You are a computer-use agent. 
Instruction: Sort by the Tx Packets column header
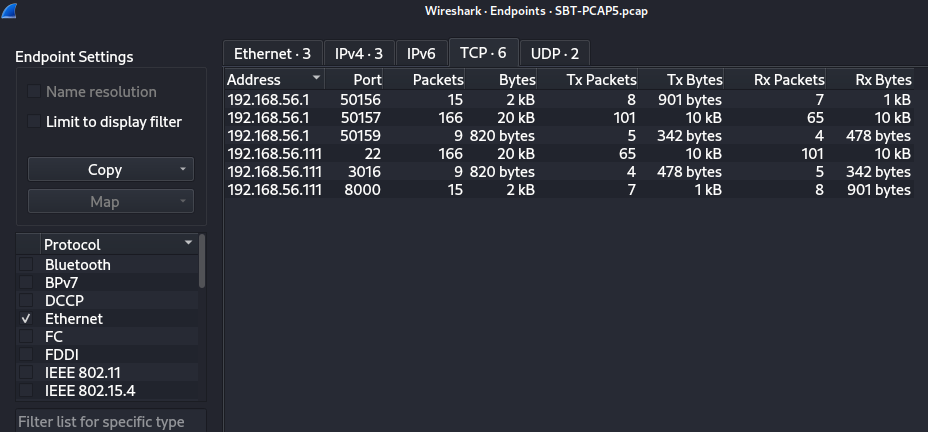pos(587,79)
